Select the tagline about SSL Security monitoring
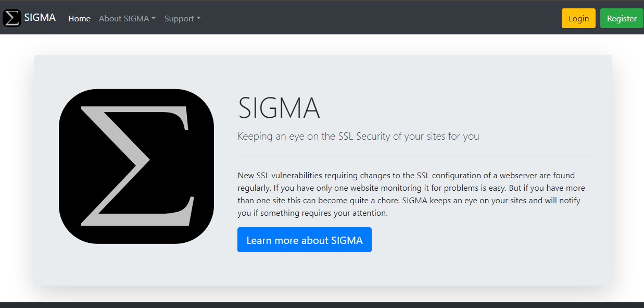This screenshot has width=644, height=308. pos(358,136)
